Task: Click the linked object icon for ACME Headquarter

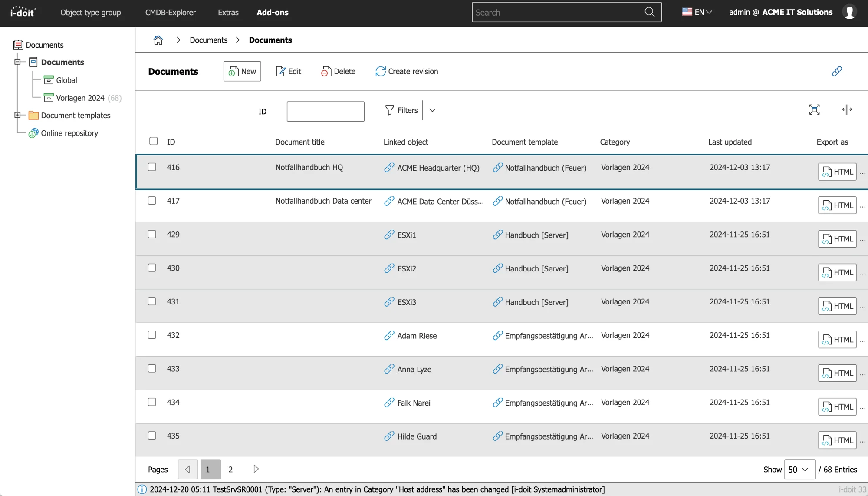Action: pos(388,168)
